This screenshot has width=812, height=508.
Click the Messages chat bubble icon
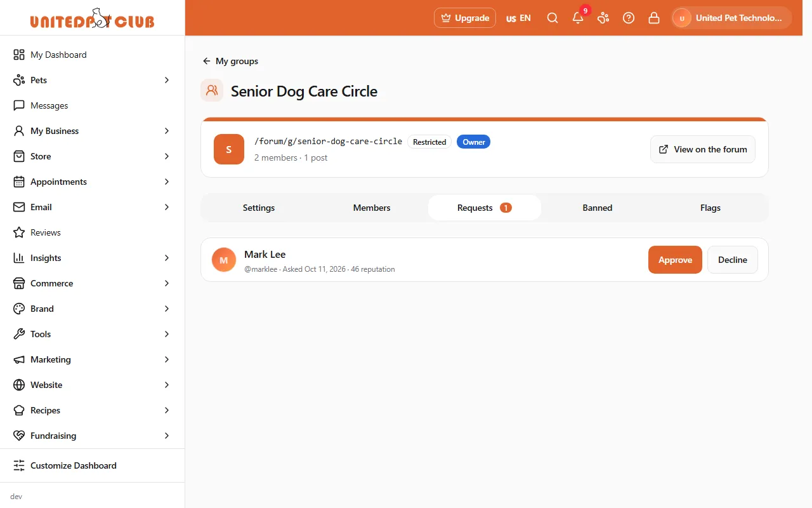(19, 105)
